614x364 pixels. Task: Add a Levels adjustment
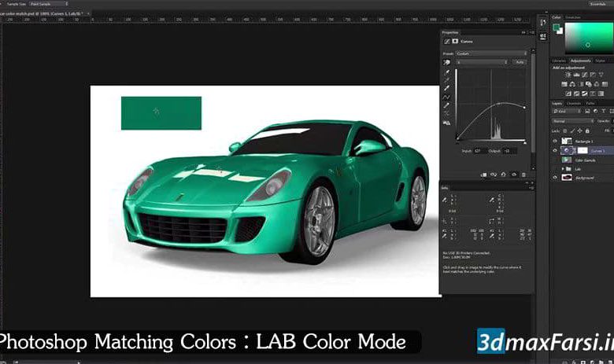click(x=576, y=75)
